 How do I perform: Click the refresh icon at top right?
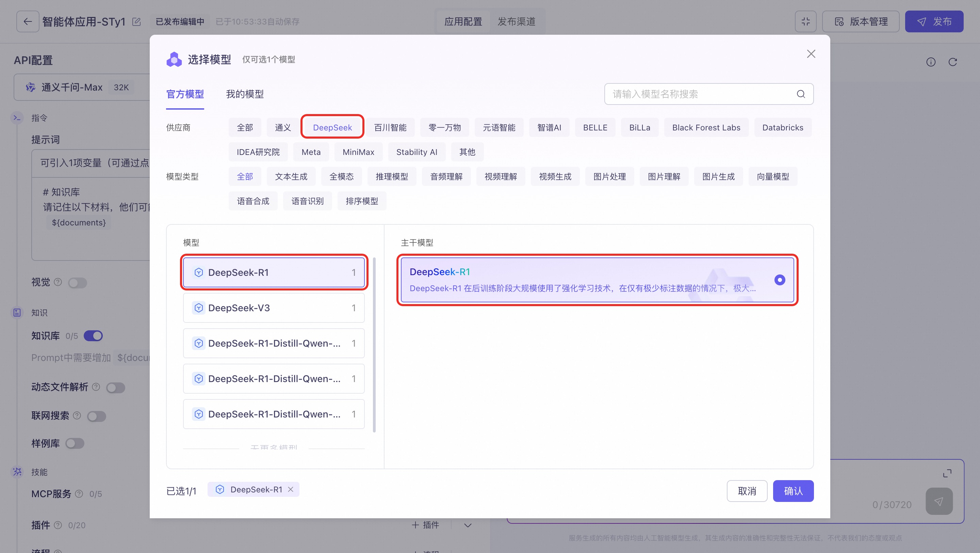[952, 62]
